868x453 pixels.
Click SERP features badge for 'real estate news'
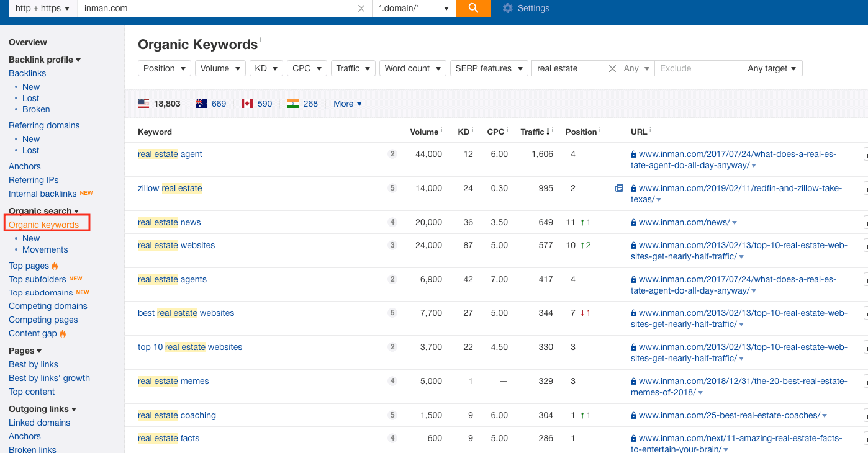[392, 222]
